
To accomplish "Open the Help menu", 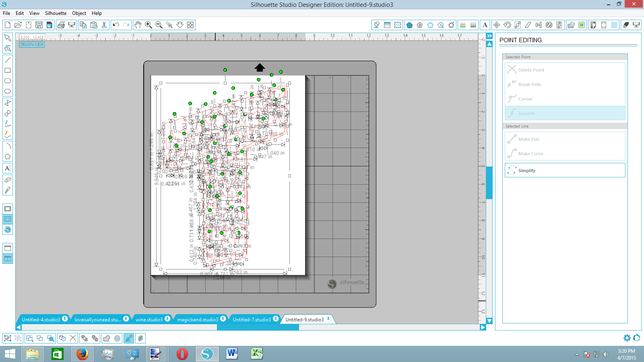I will tap(97, 13).
